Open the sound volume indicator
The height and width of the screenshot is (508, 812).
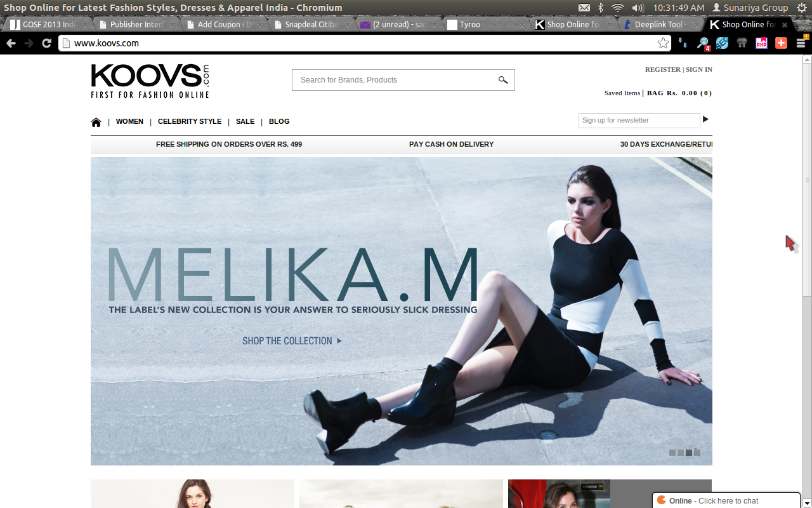pos(638,8)
